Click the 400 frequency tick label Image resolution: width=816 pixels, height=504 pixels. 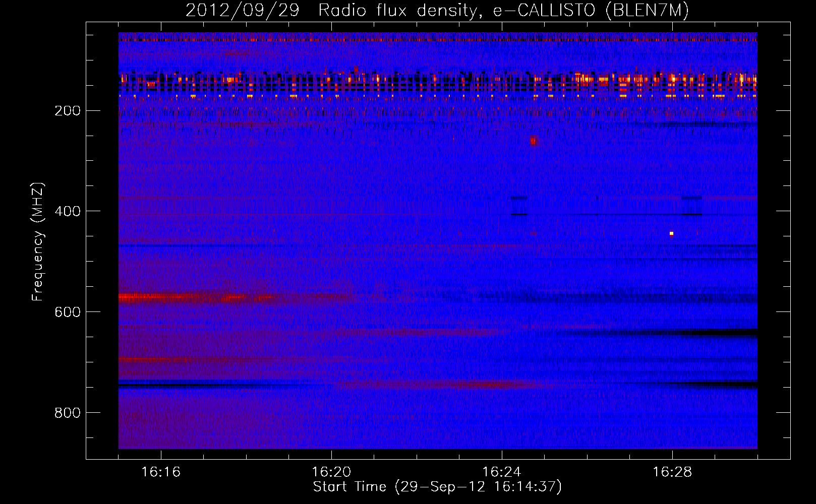click(x=68, y=211)
